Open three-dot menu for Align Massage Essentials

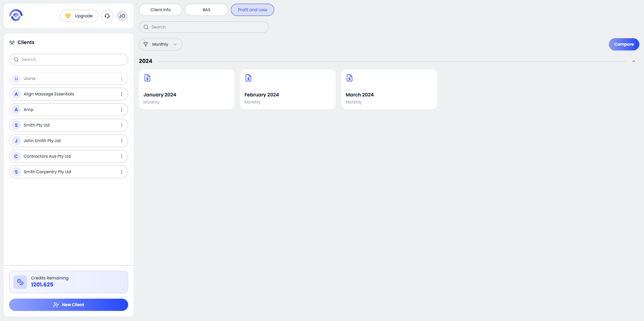click(x=122, y=94)
